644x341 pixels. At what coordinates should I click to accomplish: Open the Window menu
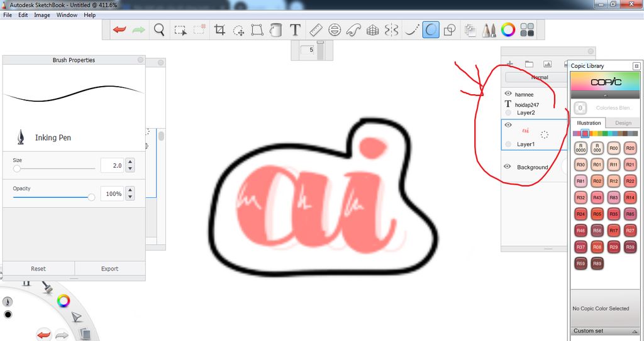[67, 15]
